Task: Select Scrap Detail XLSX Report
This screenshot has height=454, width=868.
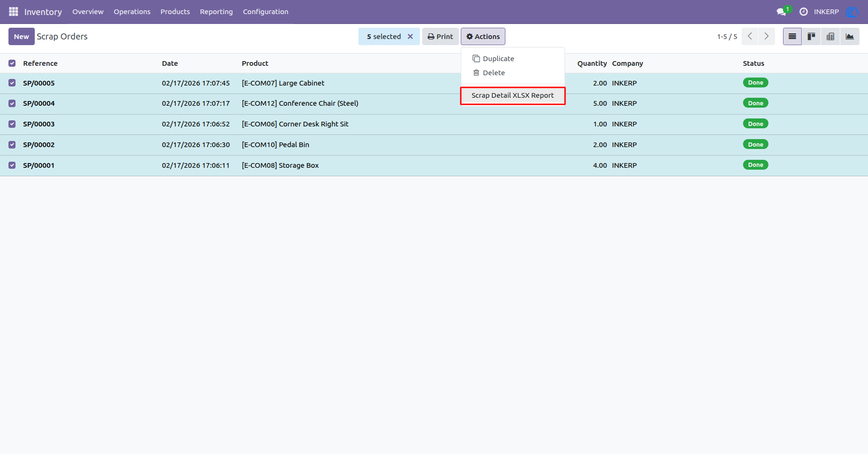Action: (x=512, y=95)
